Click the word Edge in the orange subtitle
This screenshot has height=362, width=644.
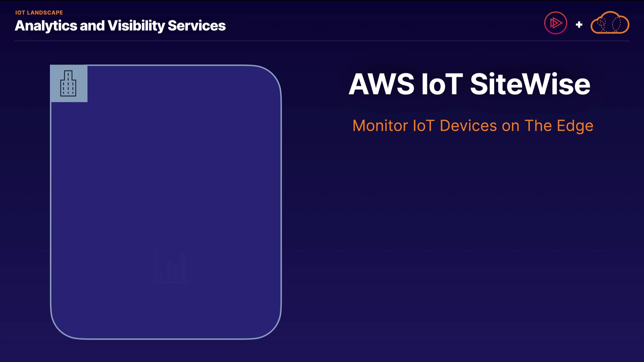[575, 127]
